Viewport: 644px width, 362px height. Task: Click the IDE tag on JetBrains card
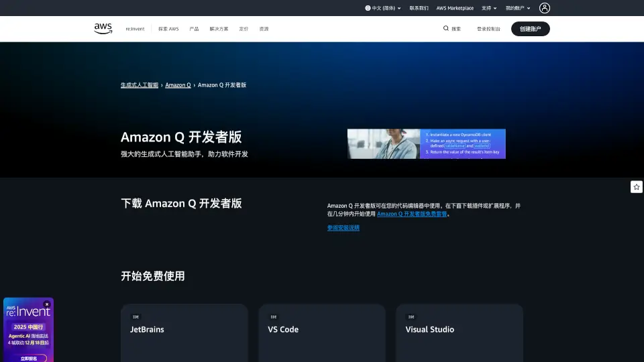click(136, 317)
